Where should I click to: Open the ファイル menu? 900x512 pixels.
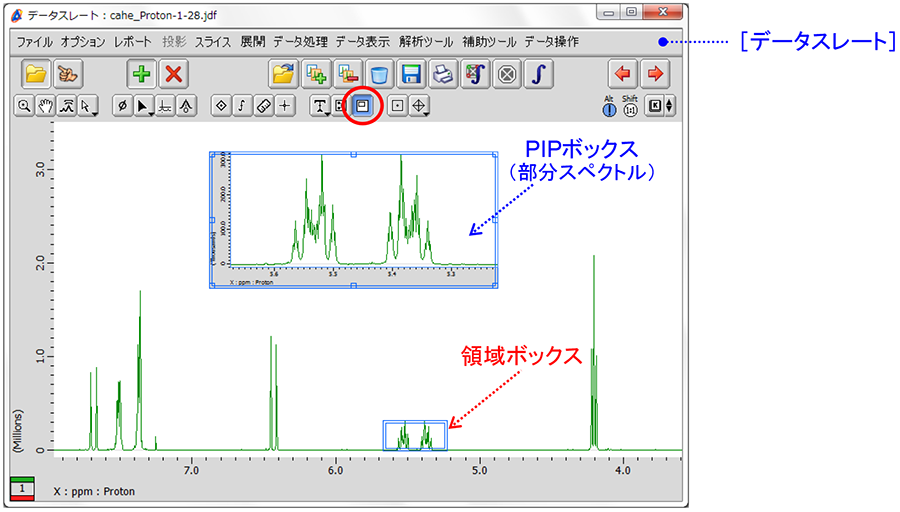[35, 42]
